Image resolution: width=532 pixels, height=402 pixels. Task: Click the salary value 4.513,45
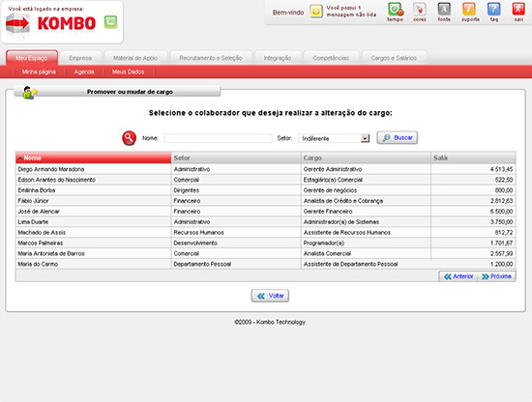[501, 169]
